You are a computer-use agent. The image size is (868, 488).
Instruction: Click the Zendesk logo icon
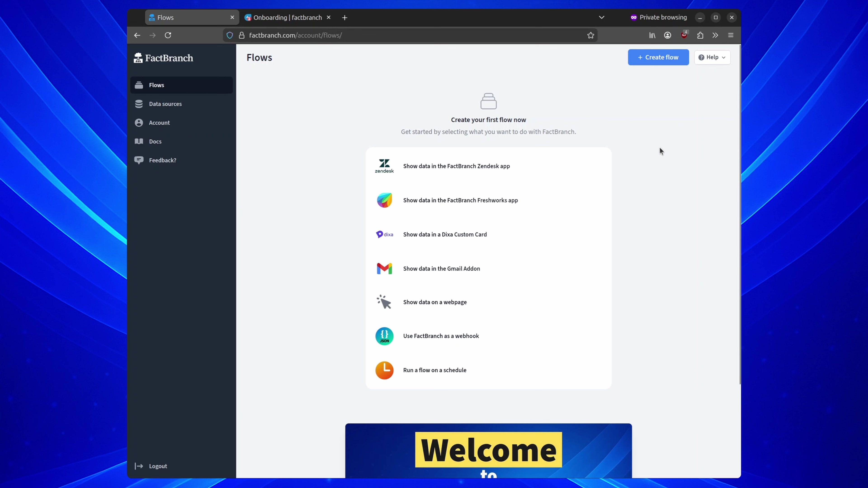[x=384, y=166]
